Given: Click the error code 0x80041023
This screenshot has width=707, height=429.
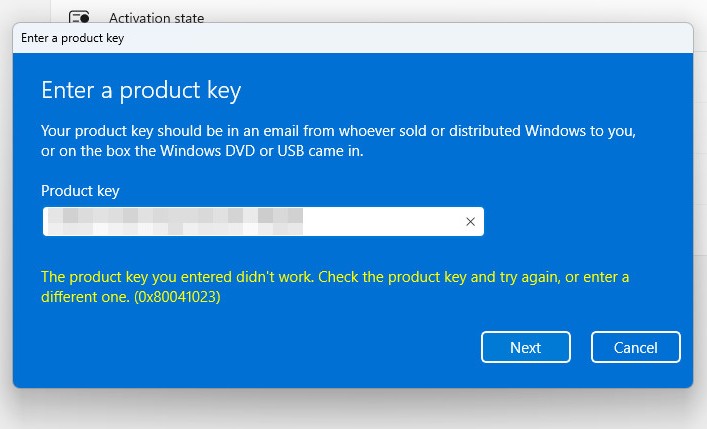Looking at the screenshot, I should coord(177,297).
